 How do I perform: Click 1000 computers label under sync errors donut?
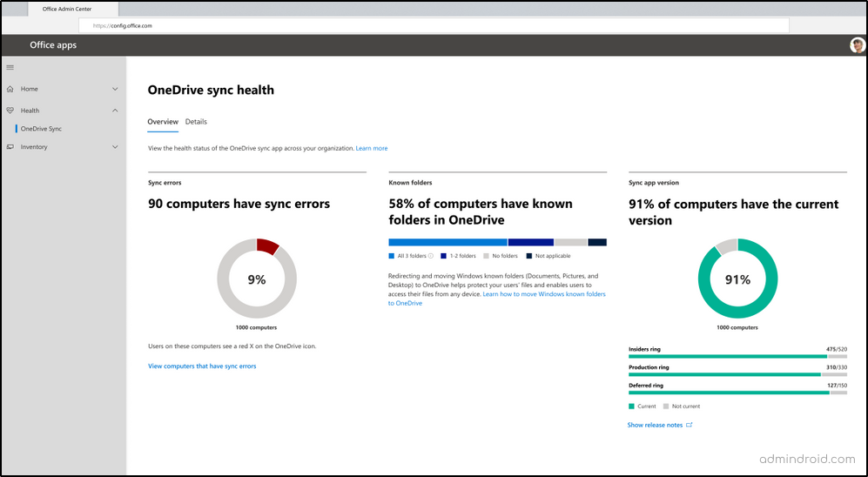256,327
